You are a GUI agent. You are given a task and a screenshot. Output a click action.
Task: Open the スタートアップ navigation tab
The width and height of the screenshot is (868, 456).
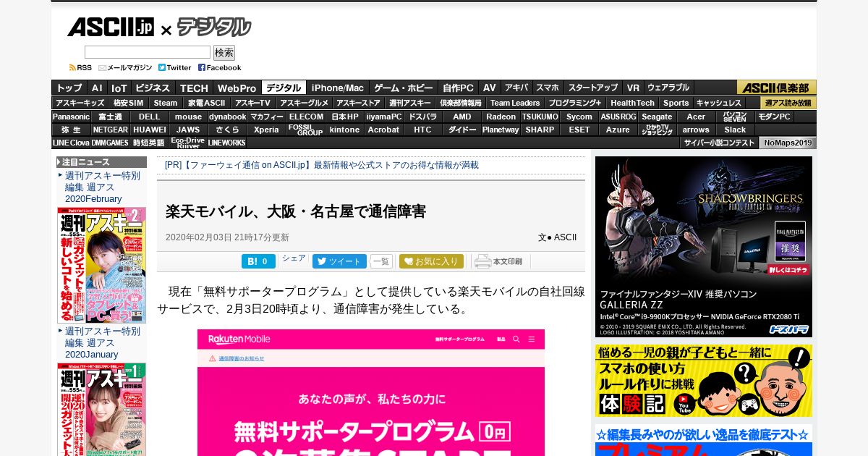pyautogui.click(x=592, y=88)
